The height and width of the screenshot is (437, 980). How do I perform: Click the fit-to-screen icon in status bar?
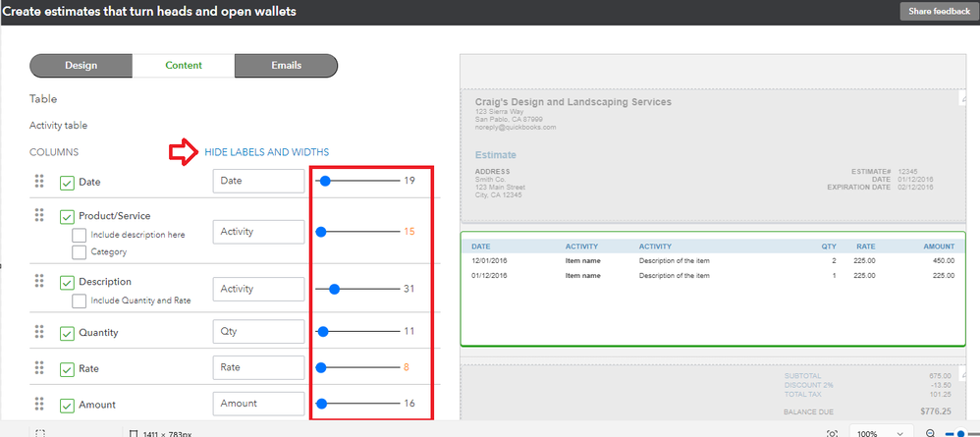832,433
